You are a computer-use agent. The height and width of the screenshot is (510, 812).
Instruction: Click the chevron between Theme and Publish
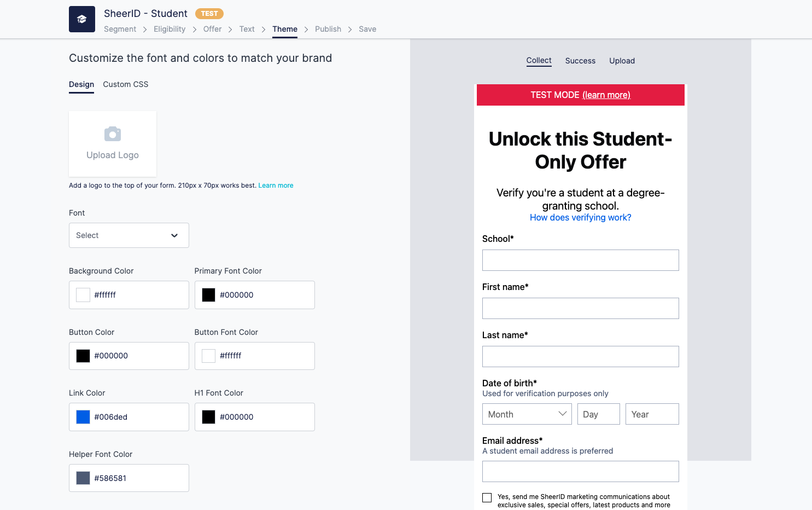[306, 29]
